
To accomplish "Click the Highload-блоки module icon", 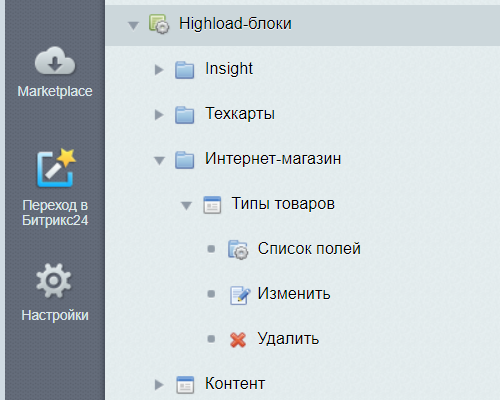I will (x=159, y=24).
